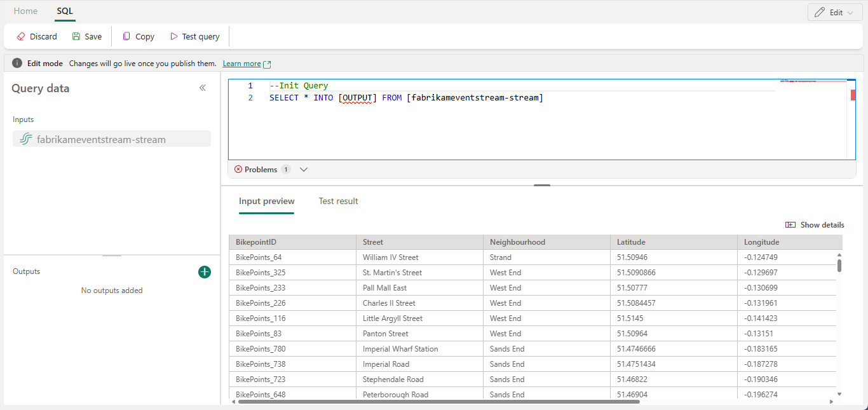Click the fabrikameventstream-stream input icon
The image size is (868, 410).
[25, 139]
